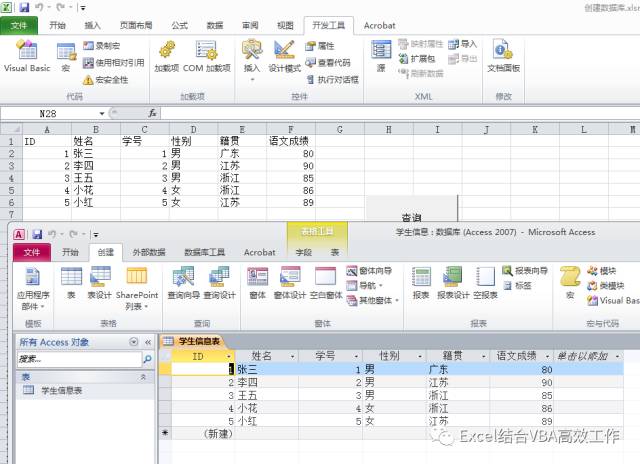
Task: Expand the Excel Name Box dropdown
Action: click(102, 113)
